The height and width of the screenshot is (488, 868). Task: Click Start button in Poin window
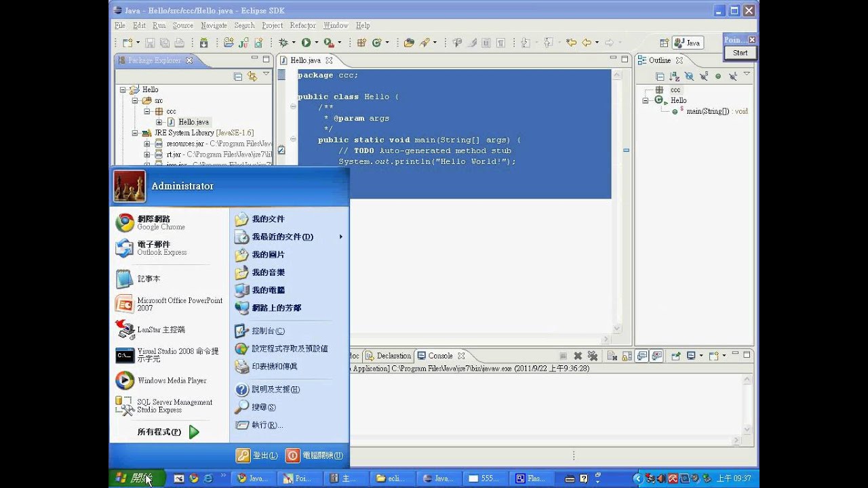[x=740, y=53]
